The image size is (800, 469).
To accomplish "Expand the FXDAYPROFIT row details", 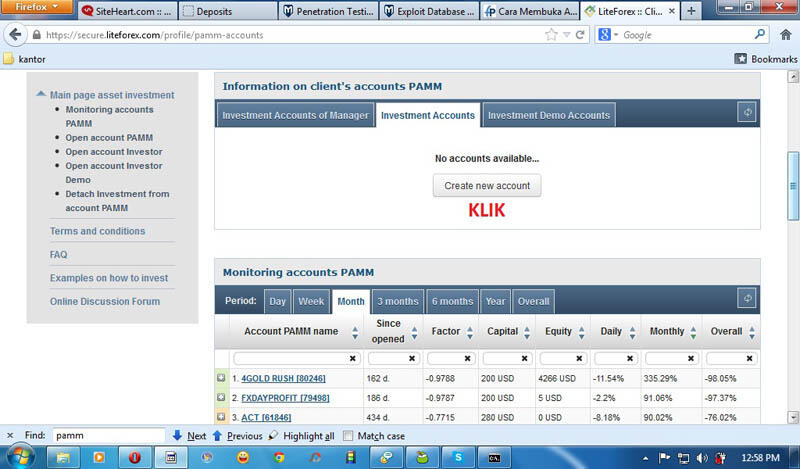I will [221, 397].
